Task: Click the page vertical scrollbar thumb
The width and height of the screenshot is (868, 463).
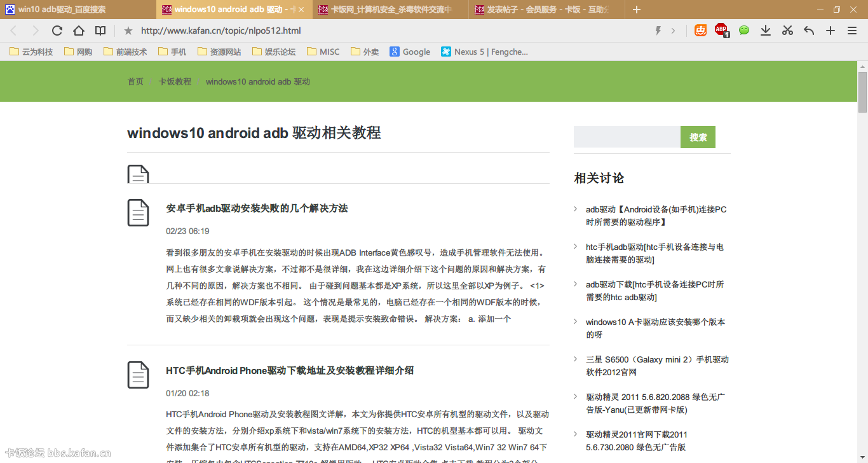Action: click(x=862, y=92)
